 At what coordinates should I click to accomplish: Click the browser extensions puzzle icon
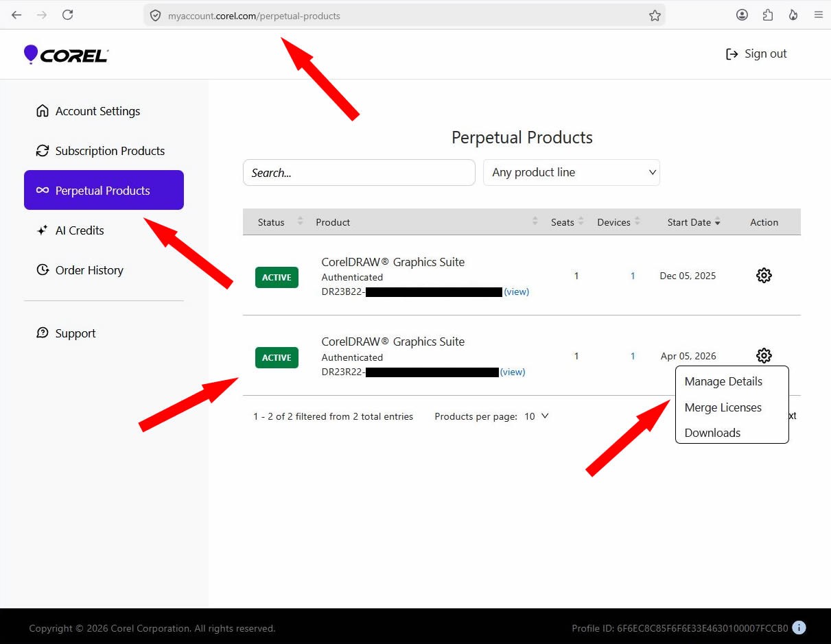click(x=768, y=14)
